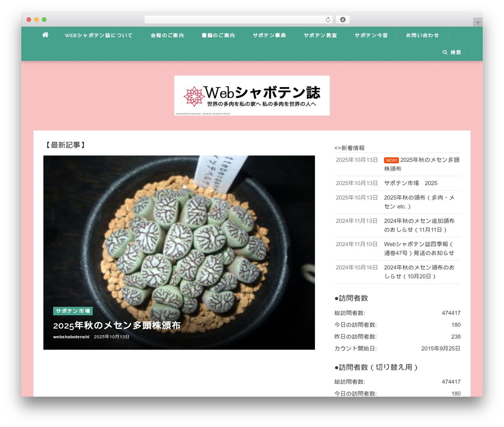Click the reload icon in address bar
This screenshot has height=427, width=504.
pos(328,20)
